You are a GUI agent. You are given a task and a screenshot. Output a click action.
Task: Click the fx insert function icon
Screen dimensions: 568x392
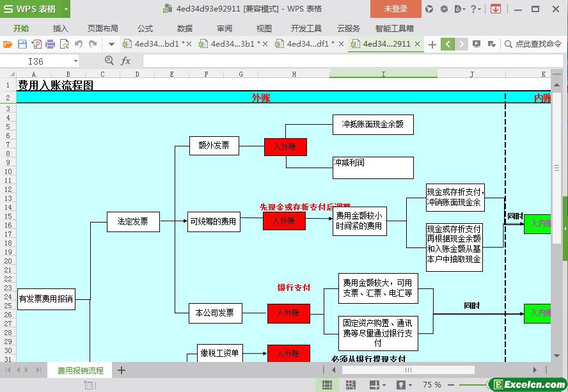(x=126, y=61)
